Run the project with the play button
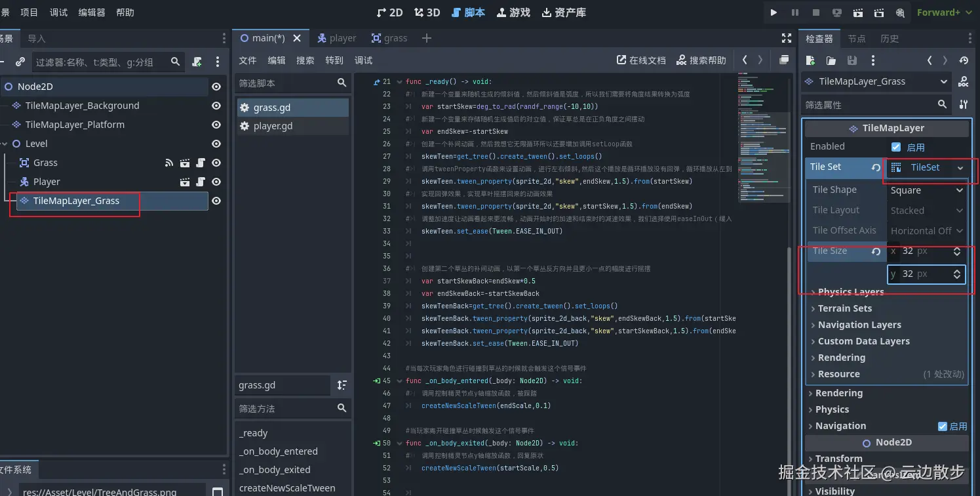This screenshot has height=496, width=980. pyautogui.click(x=774, y=12)
